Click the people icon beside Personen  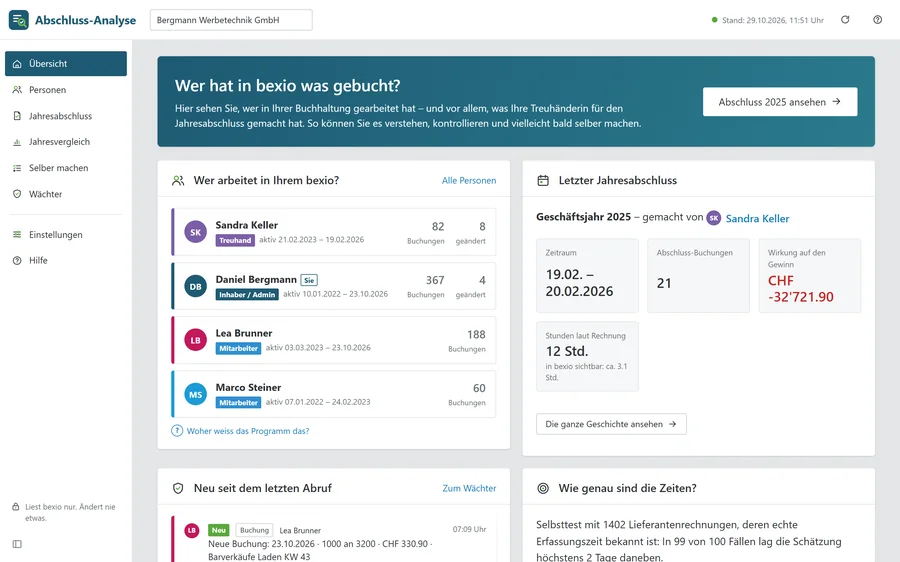[17, 90]
